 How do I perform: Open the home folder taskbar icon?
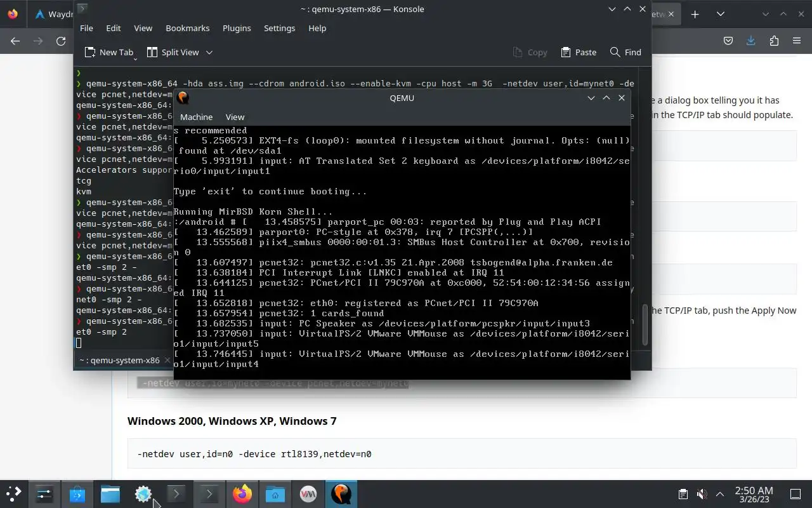point(275,493)
